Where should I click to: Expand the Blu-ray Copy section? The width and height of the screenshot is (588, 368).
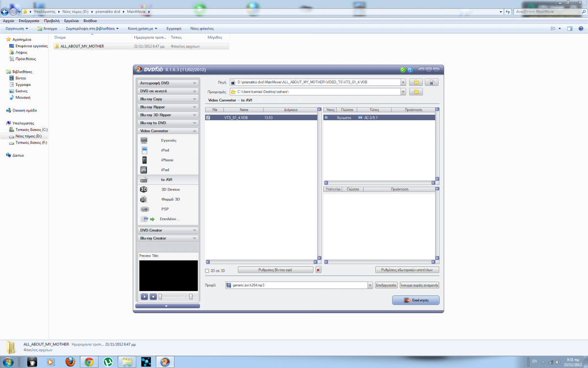coord(168,99)
